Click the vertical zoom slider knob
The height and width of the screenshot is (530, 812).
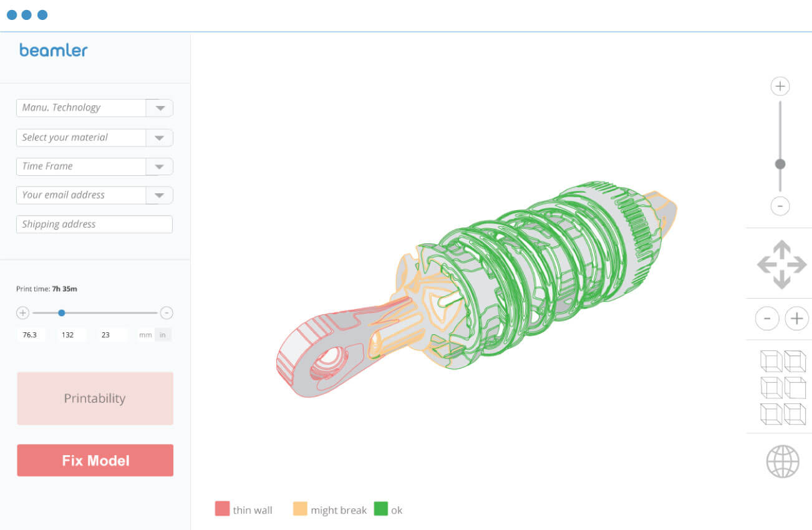(780, 164)
